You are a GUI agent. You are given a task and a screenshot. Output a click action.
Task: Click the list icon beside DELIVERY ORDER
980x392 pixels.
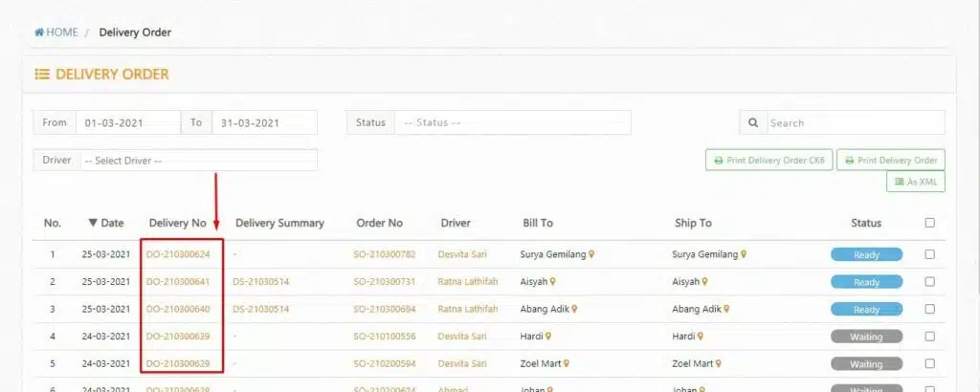pyautogui.click(x=42, y=75)
